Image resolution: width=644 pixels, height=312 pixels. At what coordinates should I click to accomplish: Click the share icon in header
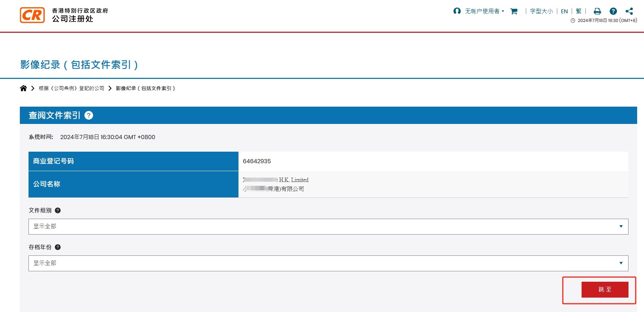[629, 11]
